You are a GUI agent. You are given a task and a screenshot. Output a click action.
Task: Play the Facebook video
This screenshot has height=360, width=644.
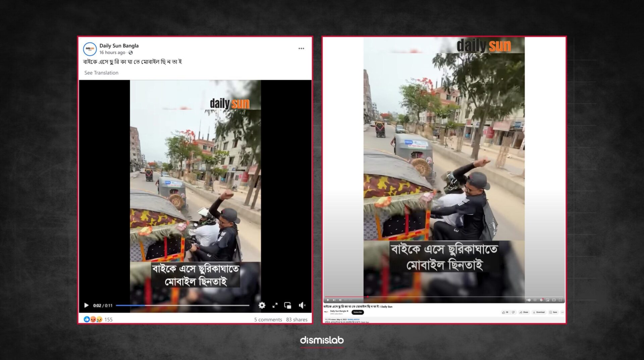click(x=86, y=305)
